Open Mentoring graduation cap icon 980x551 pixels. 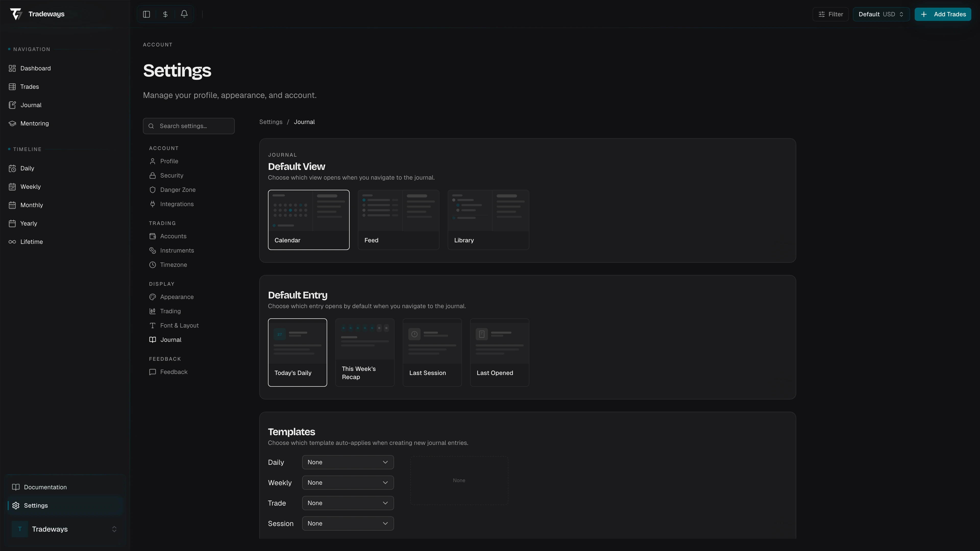click(x=12, y=123)
